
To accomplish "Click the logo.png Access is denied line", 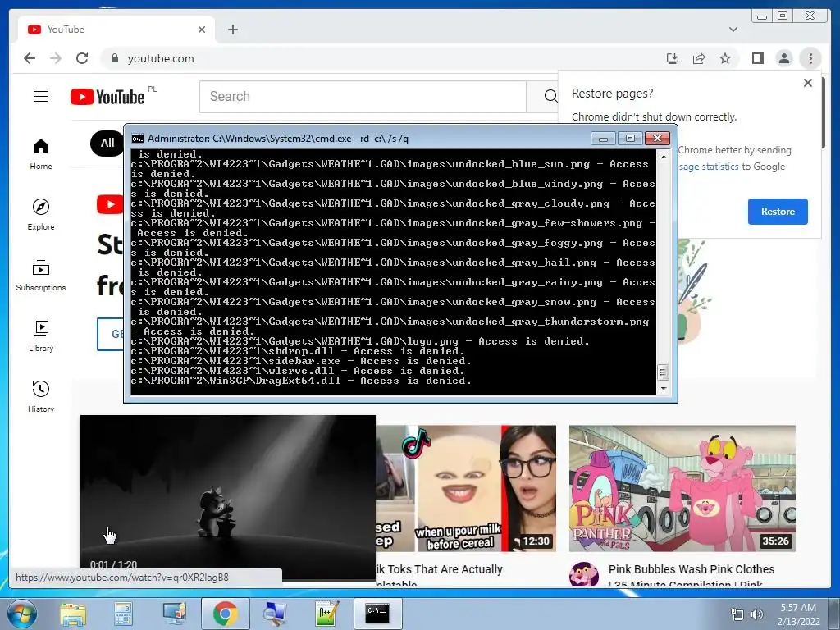I will [360, 341].
